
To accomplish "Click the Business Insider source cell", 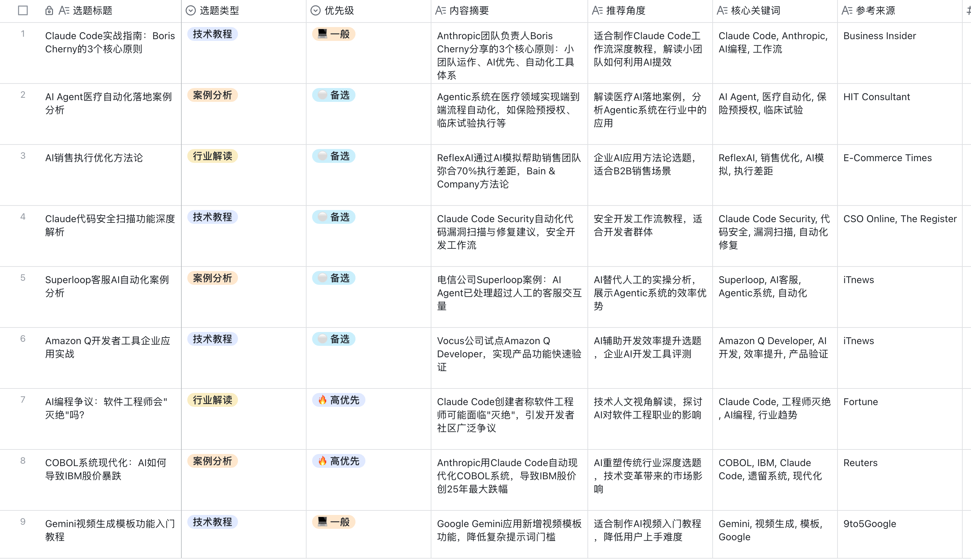I will (x=879, y=36).
